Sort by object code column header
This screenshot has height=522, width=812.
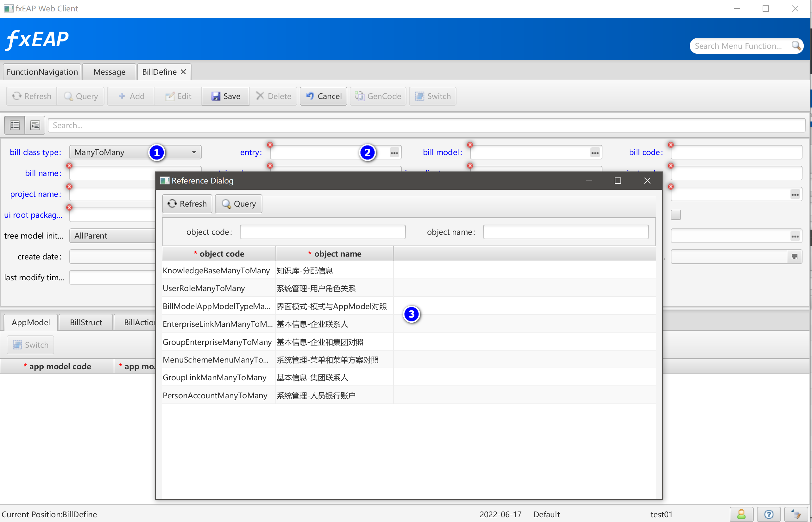click(219, 253)
